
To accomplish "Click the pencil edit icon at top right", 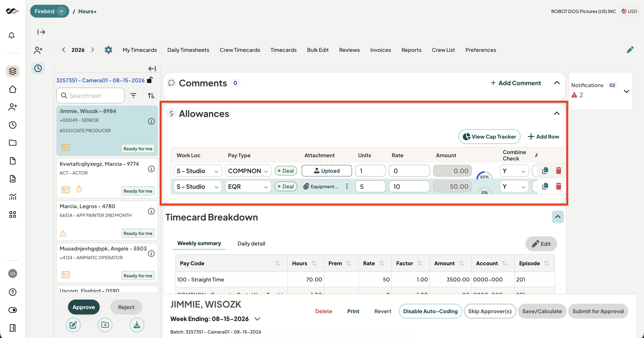I will tap(630, 50).
